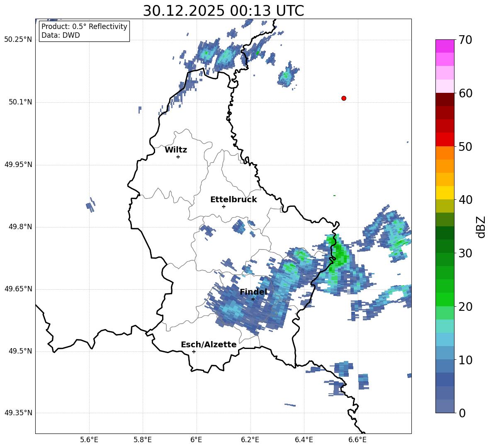Click the 20 label on the colorbar

(465, 306)
